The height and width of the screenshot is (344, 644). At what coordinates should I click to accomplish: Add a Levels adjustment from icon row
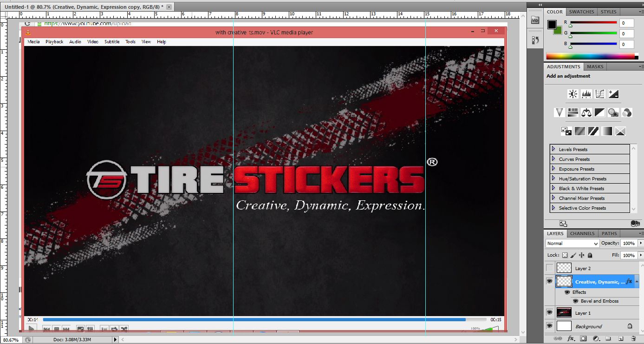(586, 94)
